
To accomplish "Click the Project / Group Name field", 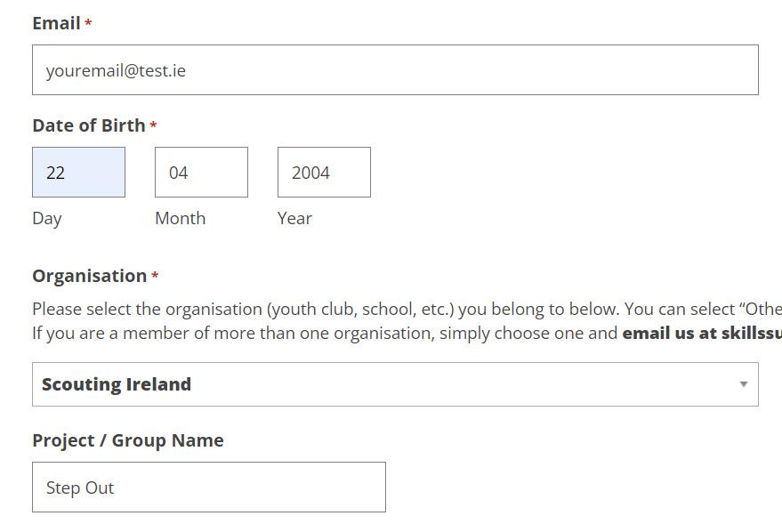I will pos(209,488).
